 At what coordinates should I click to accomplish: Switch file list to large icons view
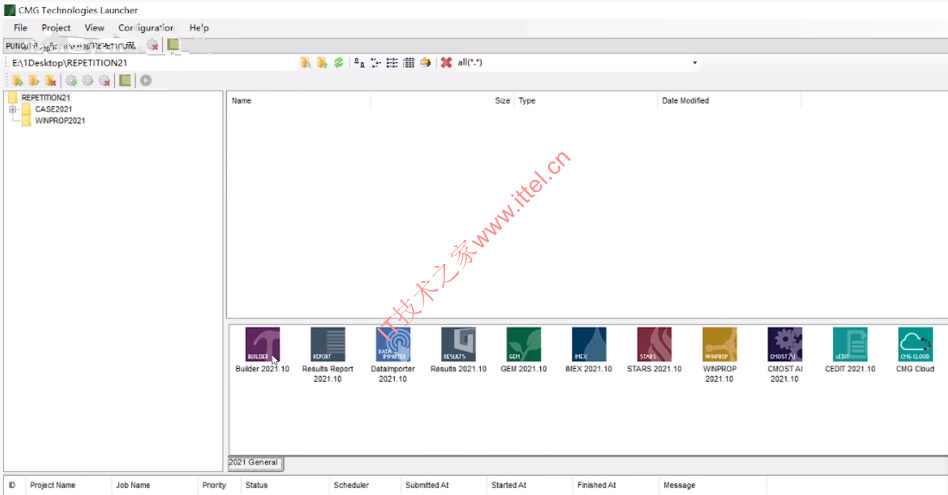click(x=359, y=63)
